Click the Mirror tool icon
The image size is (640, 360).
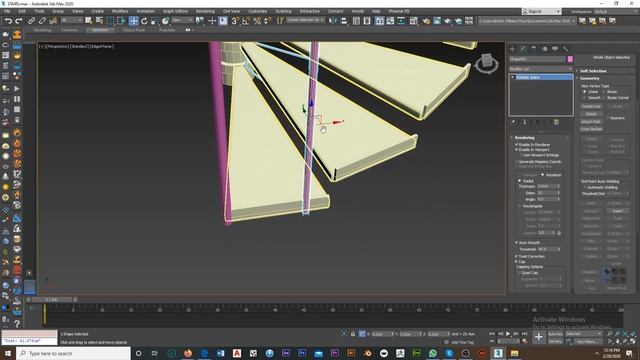point(333,21)
